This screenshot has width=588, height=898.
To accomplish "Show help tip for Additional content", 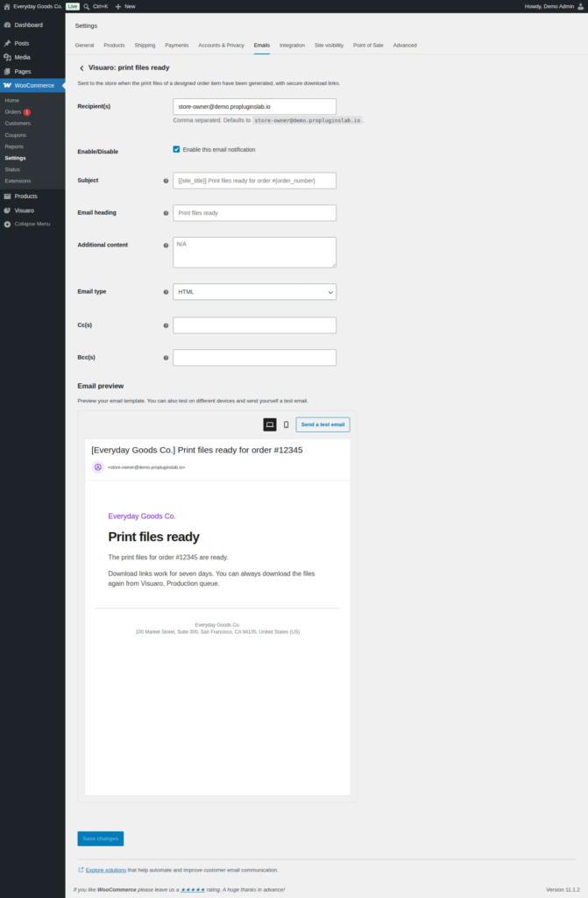I will click(x=166, y=246).
